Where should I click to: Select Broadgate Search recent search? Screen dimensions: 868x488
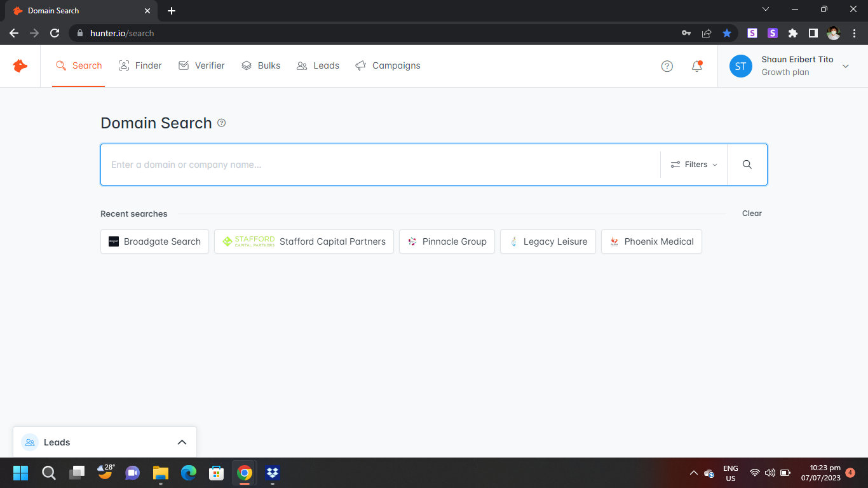154,241
